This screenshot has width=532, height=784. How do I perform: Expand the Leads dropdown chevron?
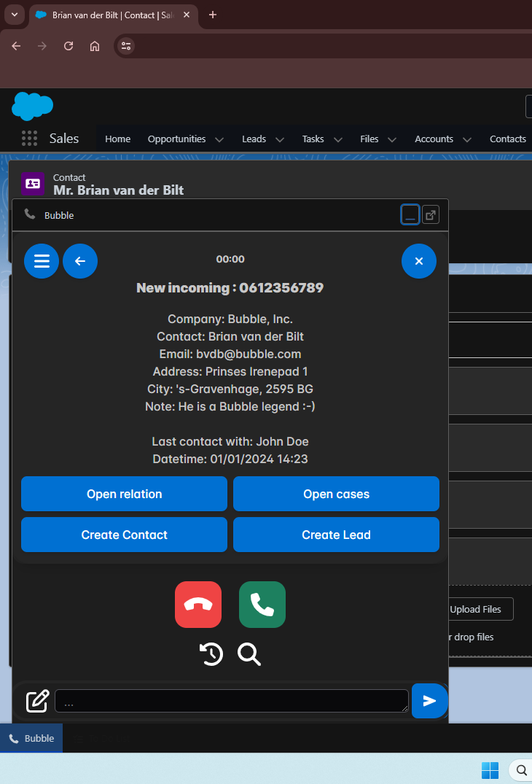(280, 139)
